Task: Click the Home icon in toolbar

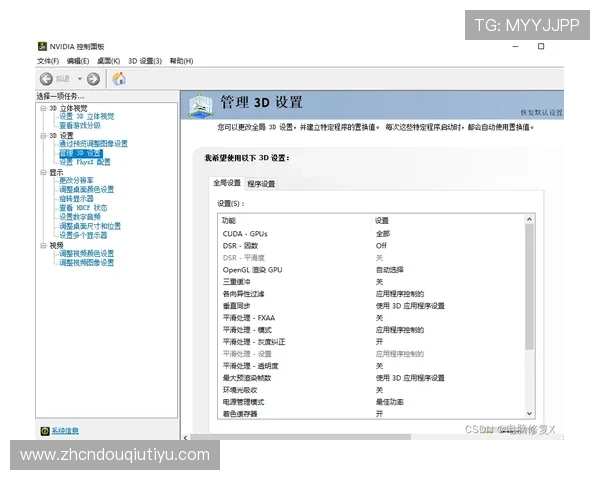Action: coord(119,78)
